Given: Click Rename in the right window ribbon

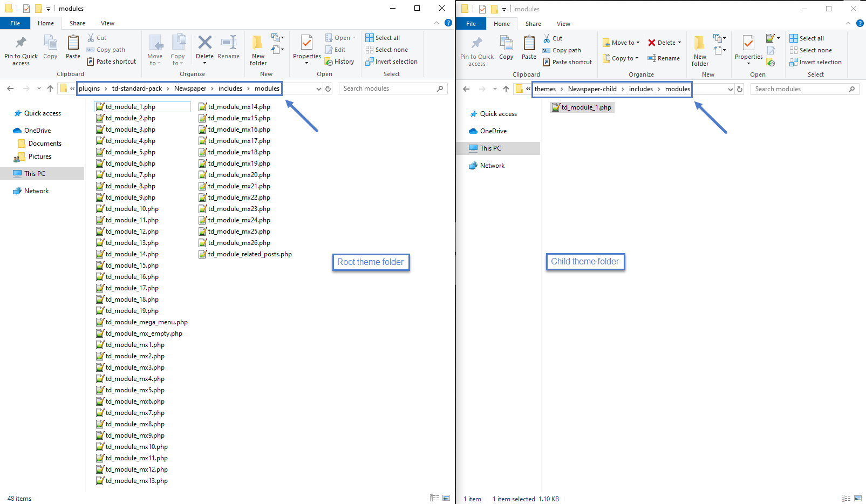Looking at the screenshot, I should point(664,58).
